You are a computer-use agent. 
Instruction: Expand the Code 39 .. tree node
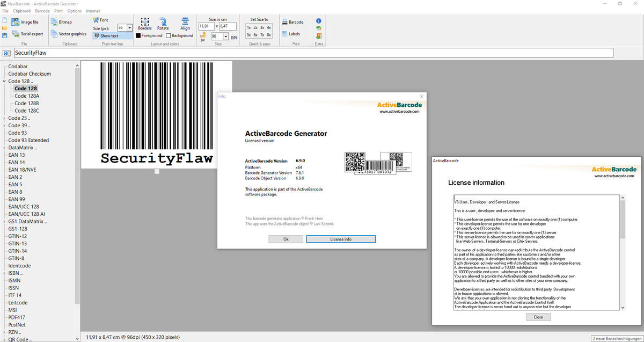4,125
